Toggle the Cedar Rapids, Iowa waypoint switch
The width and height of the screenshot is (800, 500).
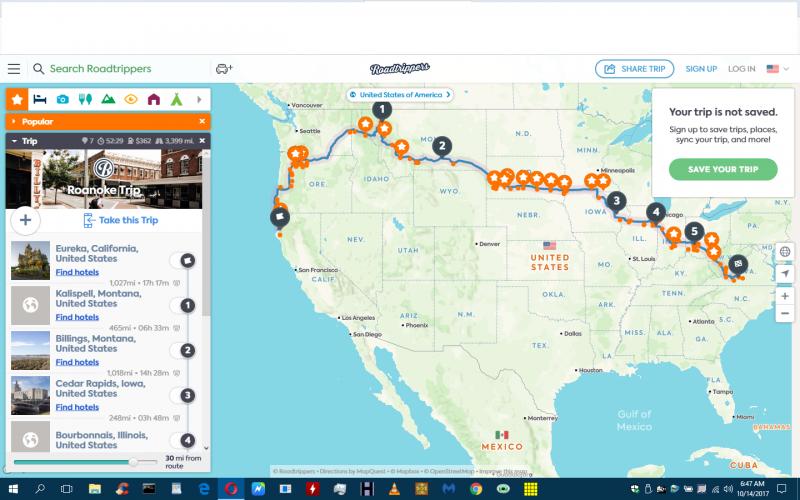point(186,395)
